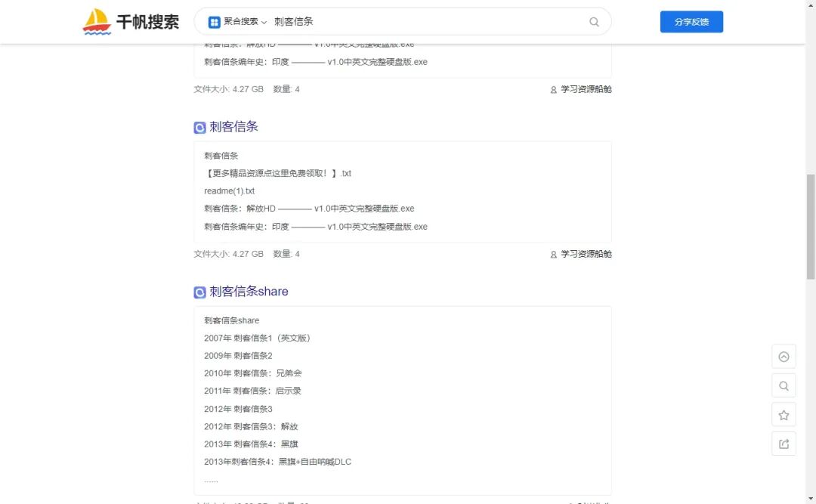
Task: Click user icon beside lower 学习资源船舱
Action: click(x=553, y=255)
